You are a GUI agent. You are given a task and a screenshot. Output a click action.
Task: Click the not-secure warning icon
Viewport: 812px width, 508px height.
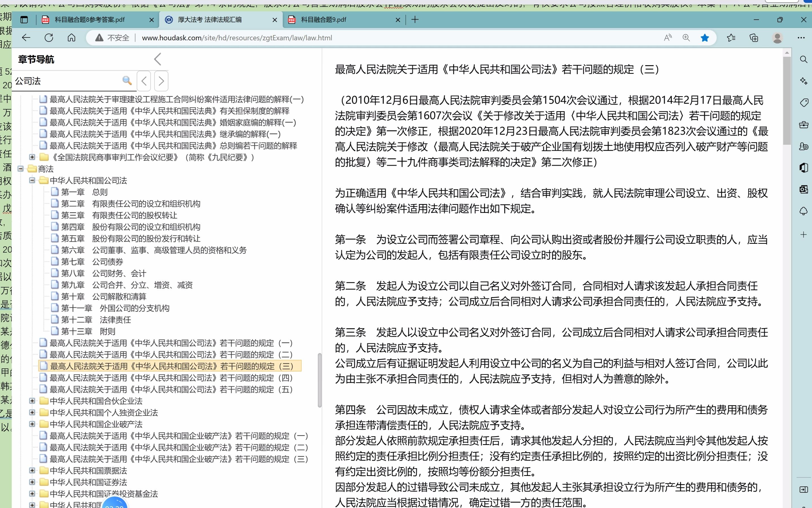coord(99,38)
